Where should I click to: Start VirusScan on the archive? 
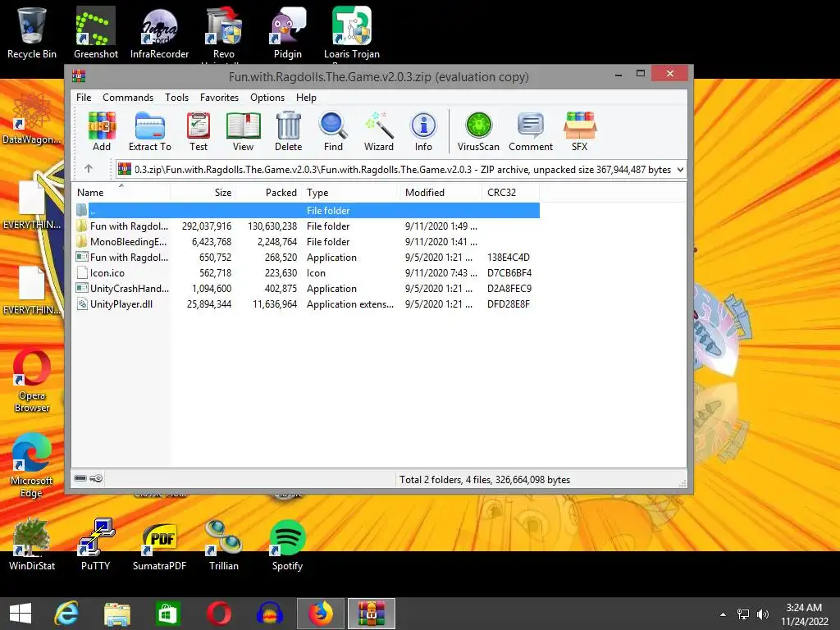[x=478, y=131]
